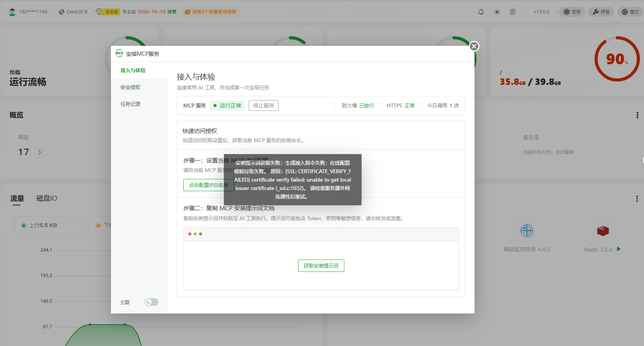
Task: Click the user avatar icon beside 182****1746
Action: (12, 12)
